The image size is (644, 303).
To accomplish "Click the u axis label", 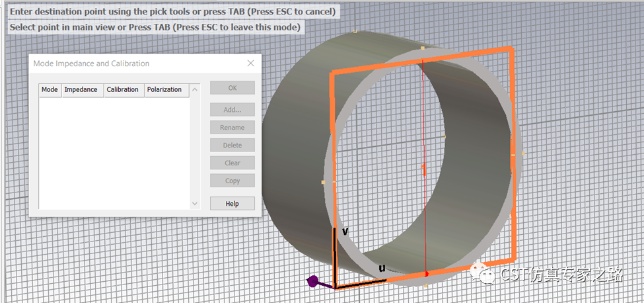I will coord(382,269).
